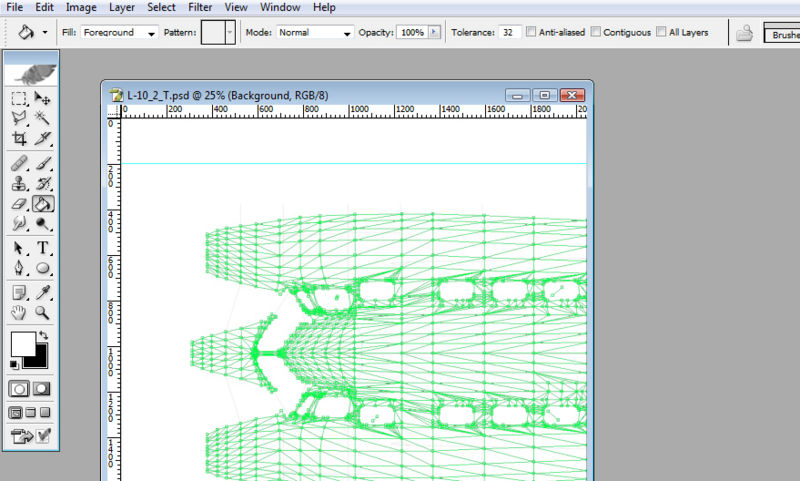The width and height of the screenshot is (800, 481).
Task: Open the Opacity slider arrow
Action: (x=434, y=32)
